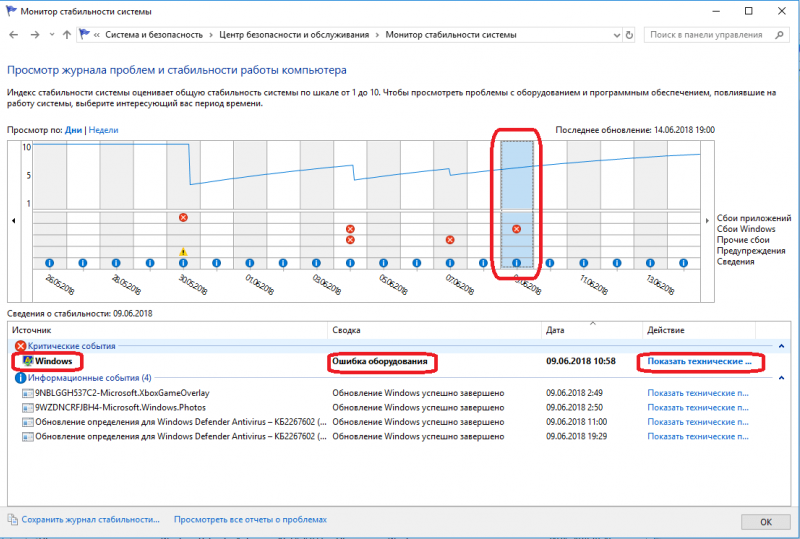800x539 pixels.
Task: Click the Сбои Windows legend label
Action: tap(746, 229)
